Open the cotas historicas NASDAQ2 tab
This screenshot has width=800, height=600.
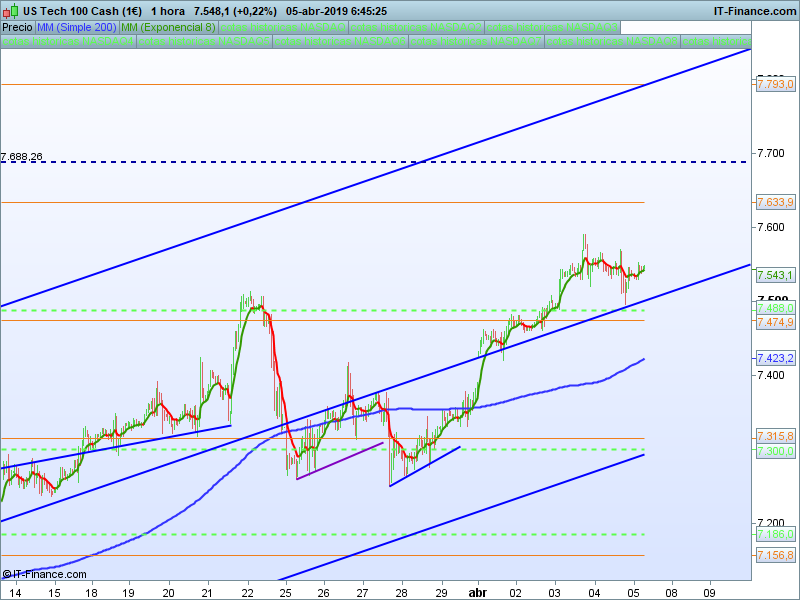click(416, 28)
